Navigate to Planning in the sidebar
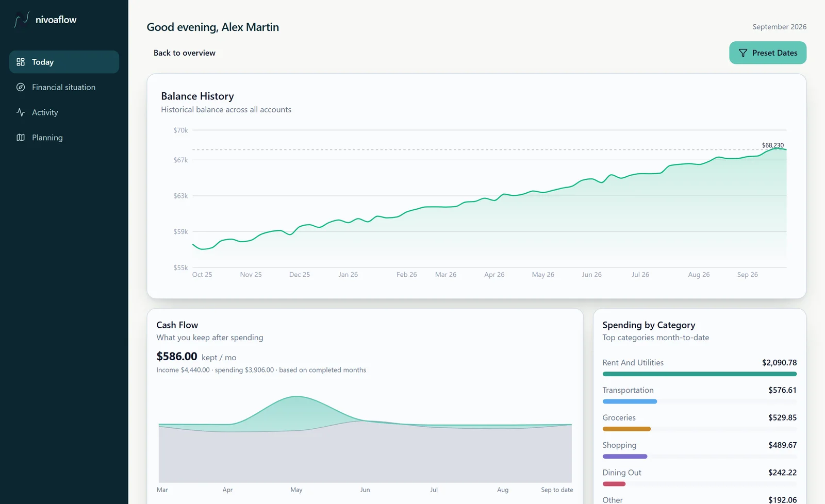This screenshot has height=504, width=825. click(x=64, y=138)
